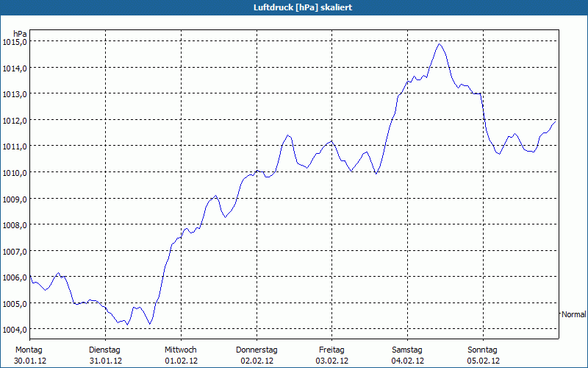The height and width of the screenshot is (368, 588).
Task: Click the 1005,0 y-axis value
Action: 14,304
